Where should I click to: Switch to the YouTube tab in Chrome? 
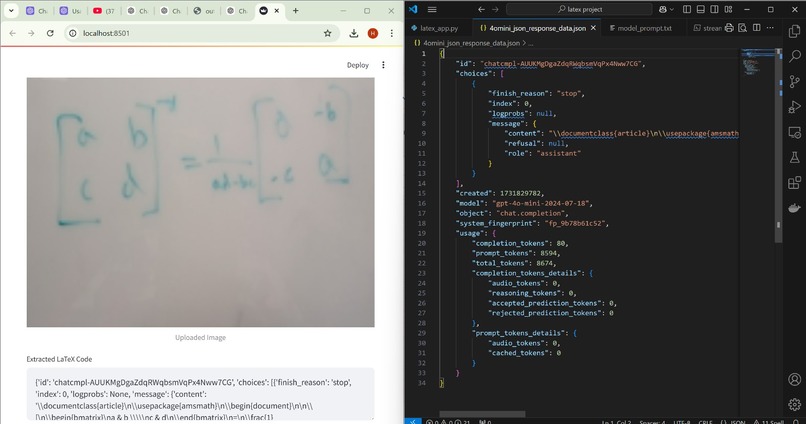pyautogui.click(x=103, y=10)
